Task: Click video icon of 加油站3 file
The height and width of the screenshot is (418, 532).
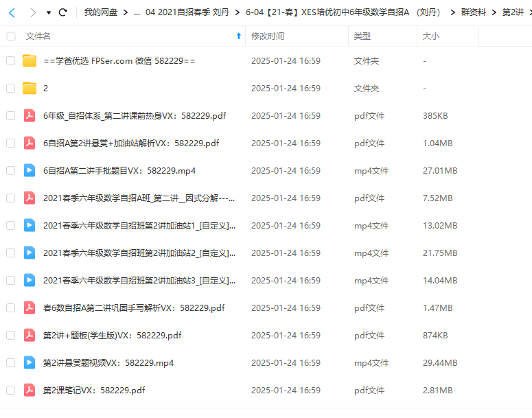Action: coord(30,280)
